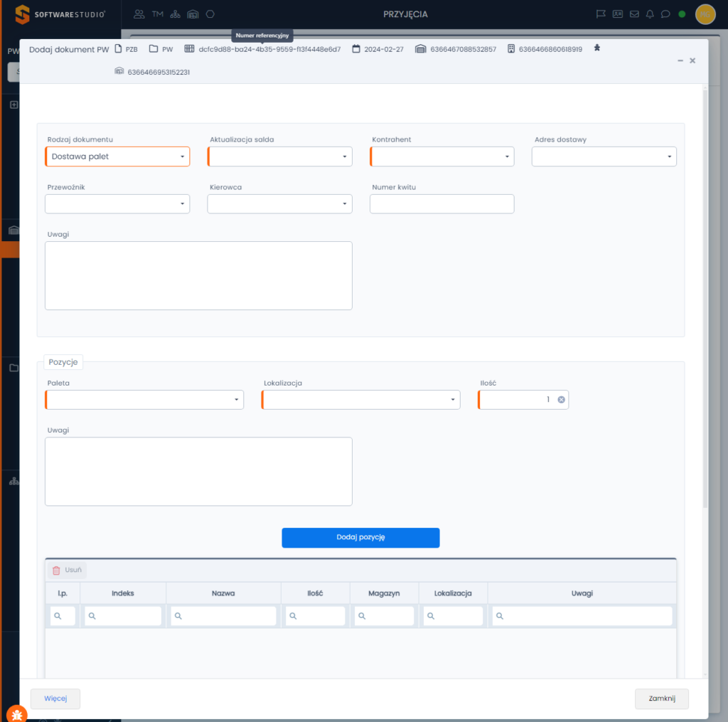Viewport: 728px width, 722px height.
Task: Open the chat bubble icon
Action: point(665,14)
